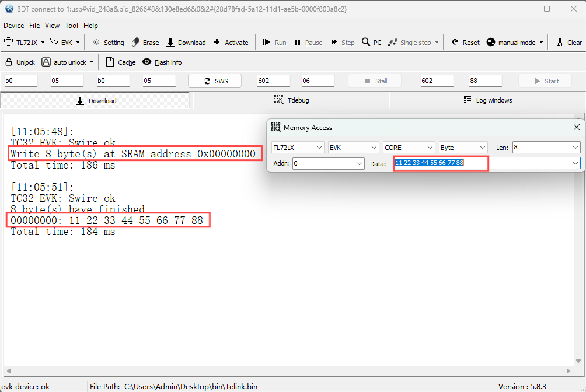586x392 pixels.
Task: Open the File menu
Action: pyautogui.click(x=34, y=26)
